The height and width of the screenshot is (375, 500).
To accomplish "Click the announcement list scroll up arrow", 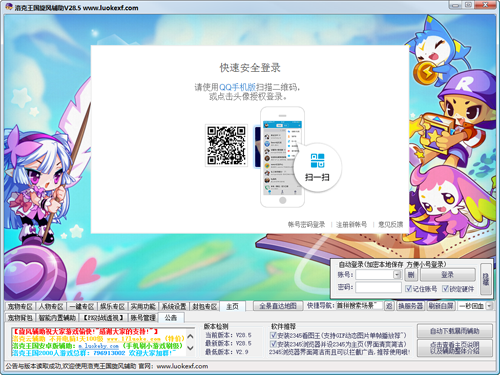I will pos(190,336).
